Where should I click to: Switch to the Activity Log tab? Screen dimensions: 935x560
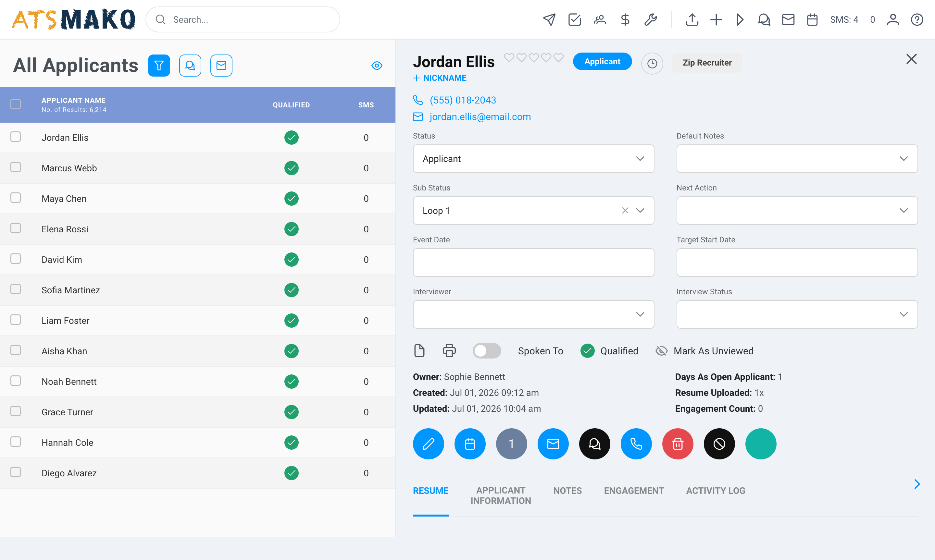(x=715, y=491)
